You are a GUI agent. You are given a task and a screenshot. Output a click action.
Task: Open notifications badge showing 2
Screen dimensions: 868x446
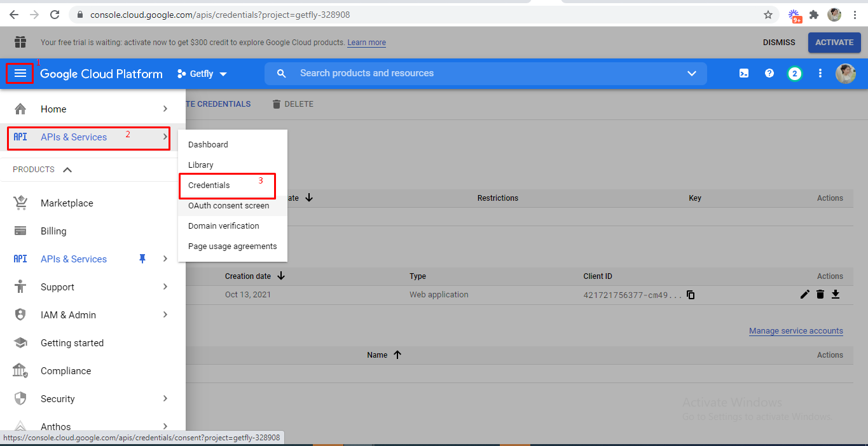[794, 74]
